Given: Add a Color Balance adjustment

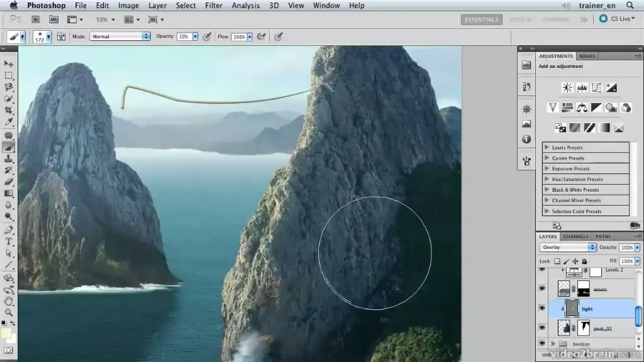Looking at the screenshot, I should click(x=582, y=107).
